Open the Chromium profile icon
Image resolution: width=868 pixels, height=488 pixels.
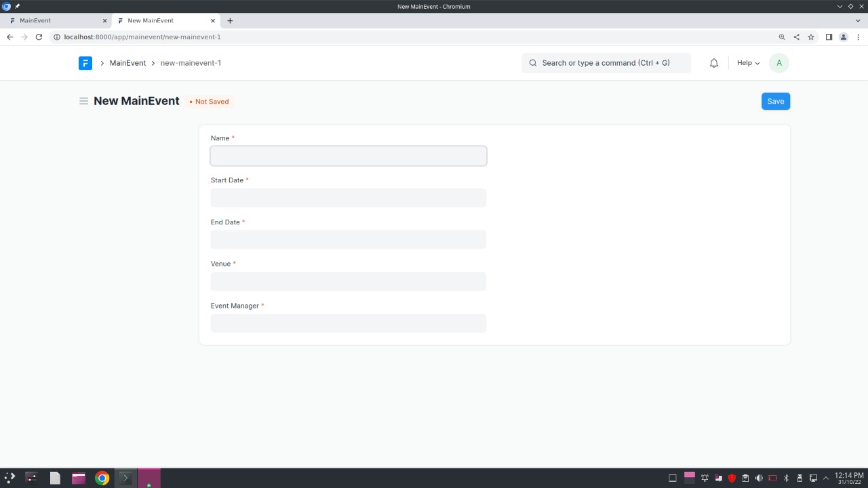pos(844,37)
